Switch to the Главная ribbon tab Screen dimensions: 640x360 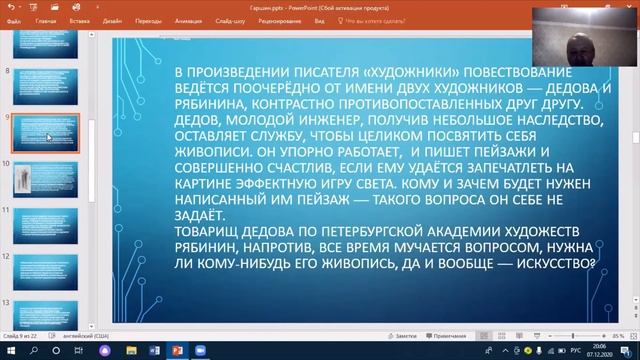click(46, 21)
